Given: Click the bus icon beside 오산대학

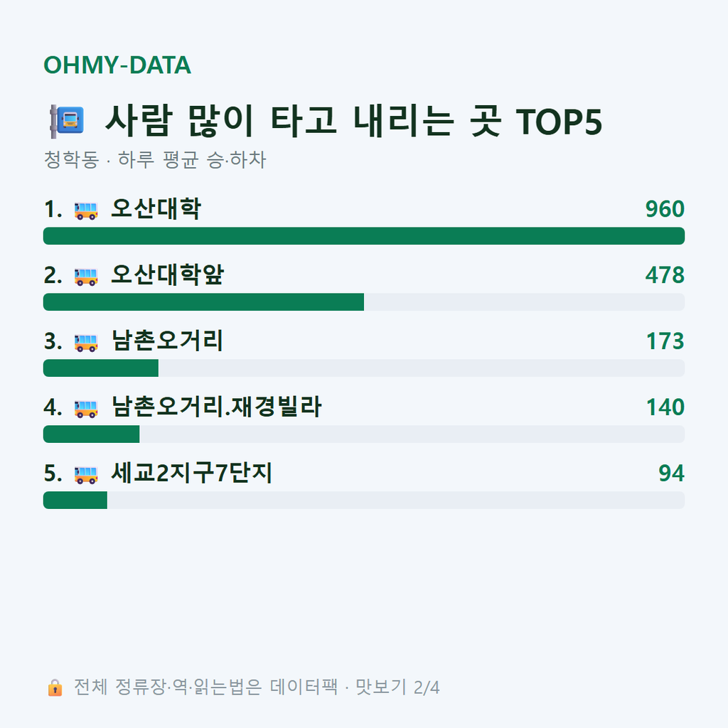Looking at the screenshot, I should point(86,210).
